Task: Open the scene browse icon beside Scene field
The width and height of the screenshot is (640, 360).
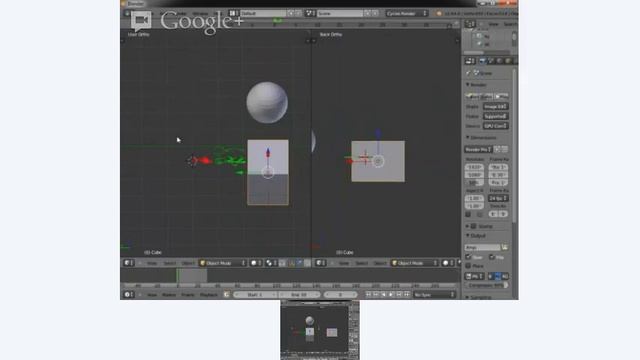Action: point(310,13)
